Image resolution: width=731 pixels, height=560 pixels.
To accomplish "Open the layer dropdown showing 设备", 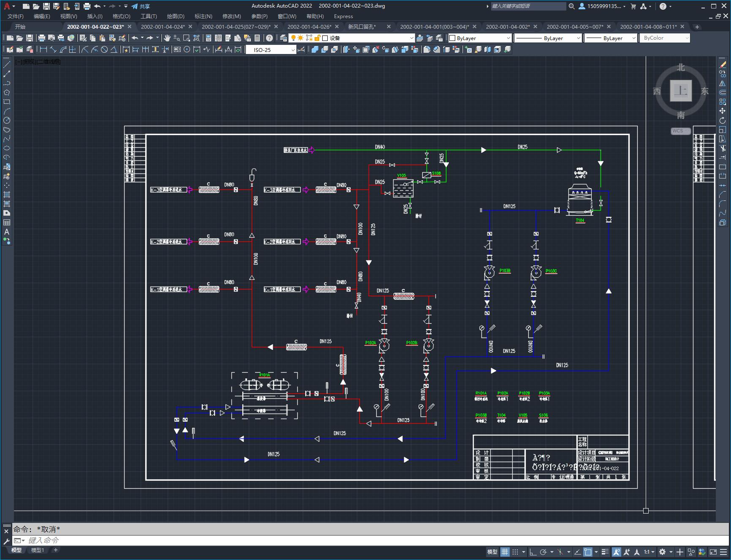I will (x=352, y=38).
